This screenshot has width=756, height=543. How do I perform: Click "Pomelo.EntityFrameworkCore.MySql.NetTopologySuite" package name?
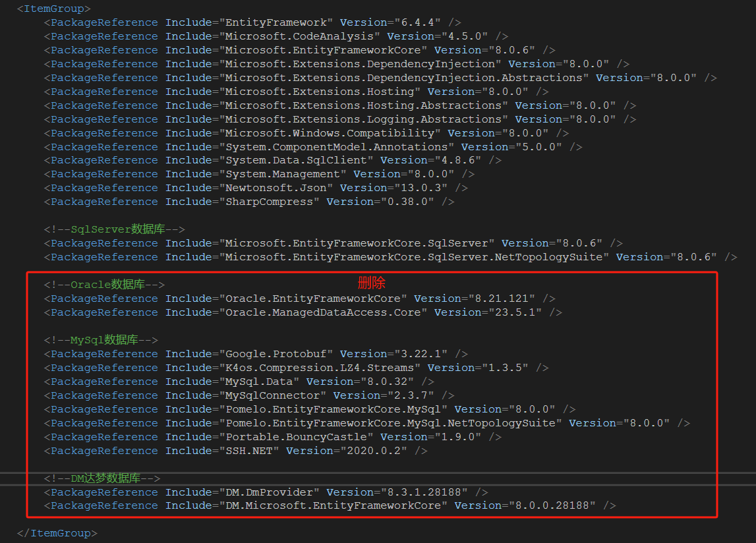[391, 424]
